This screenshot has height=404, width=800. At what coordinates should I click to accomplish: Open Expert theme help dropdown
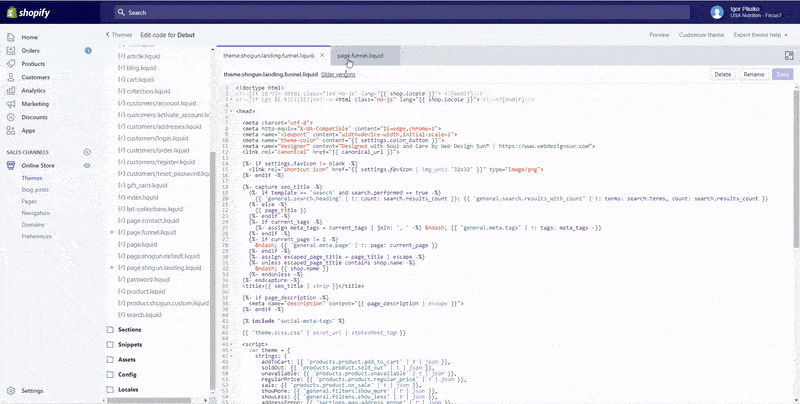(x=760, y=35)
